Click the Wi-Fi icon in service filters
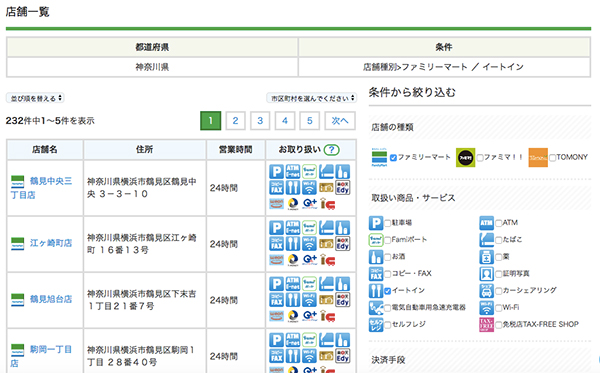This screenshot has height=373, width=600. [x=486, y=308]
